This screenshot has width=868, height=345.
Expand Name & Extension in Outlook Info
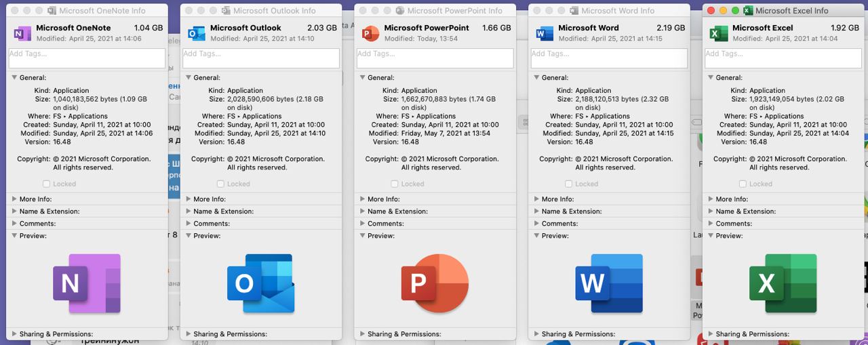point(188,211)
